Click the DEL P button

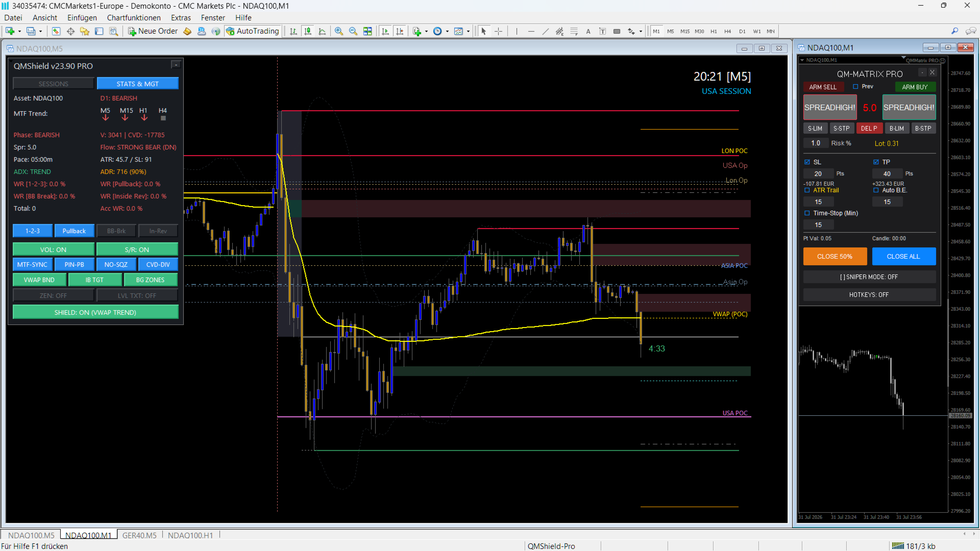[869, 129]
